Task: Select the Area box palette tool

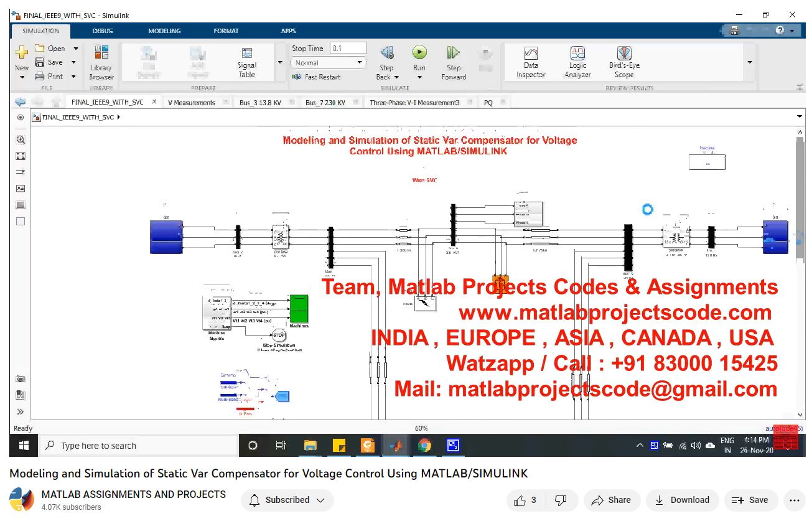Action: [21, 221]
